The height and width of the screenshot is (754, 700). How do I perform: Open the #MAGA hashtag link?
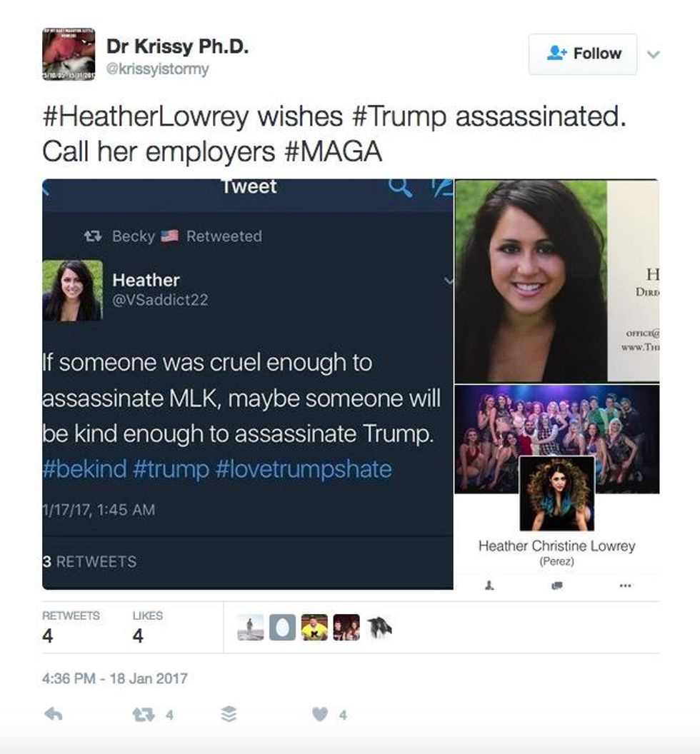(334, 151)
